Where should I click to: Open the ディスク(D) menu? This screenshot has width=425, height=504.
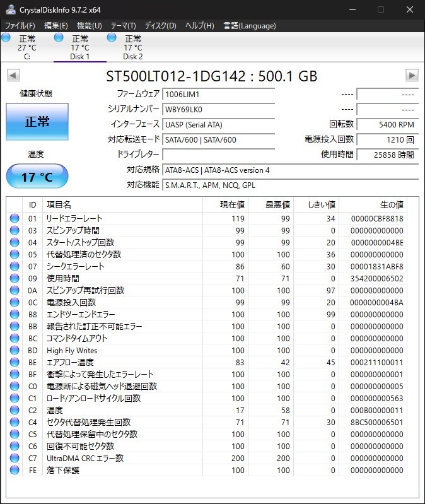tap(160, 26)
